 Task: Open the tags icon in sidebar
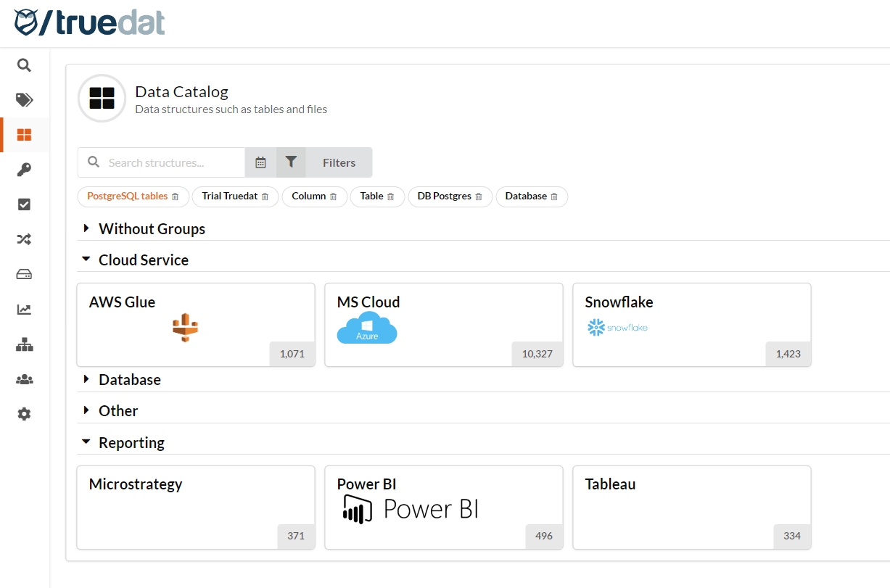coord(24,100)
